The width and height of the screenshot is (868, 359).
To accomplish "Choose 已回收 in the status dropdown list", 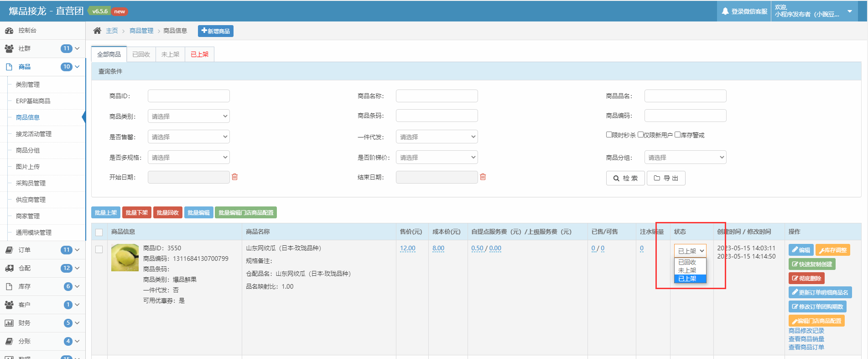I will click(690, 262).
